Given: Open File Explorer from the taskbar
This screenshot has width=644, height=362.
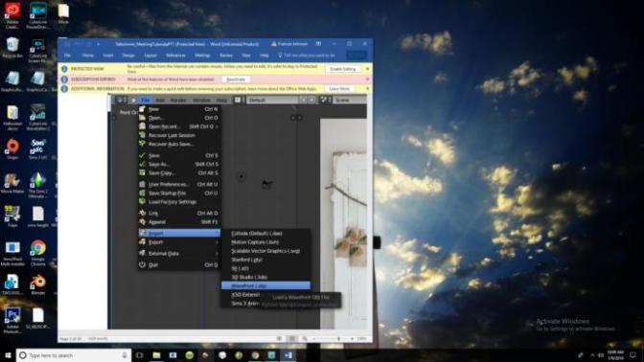Looking at the screenshot, I should (x=156, y=355).
